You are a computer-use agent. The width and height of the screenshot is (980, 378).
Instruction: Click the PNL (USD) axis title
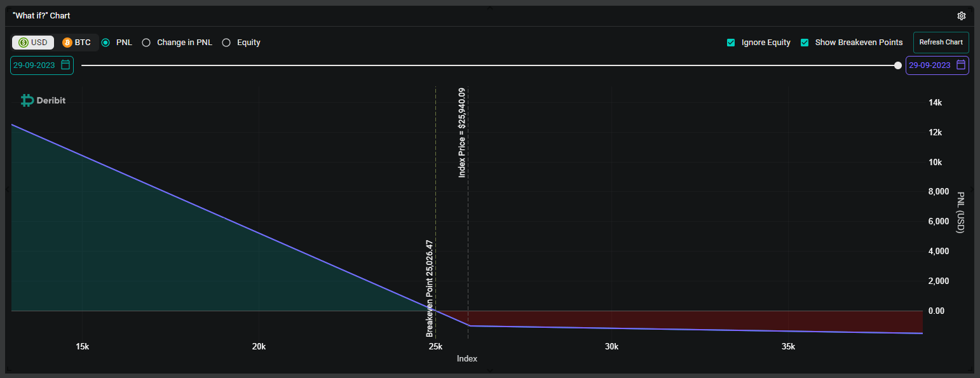pos(960,213)
